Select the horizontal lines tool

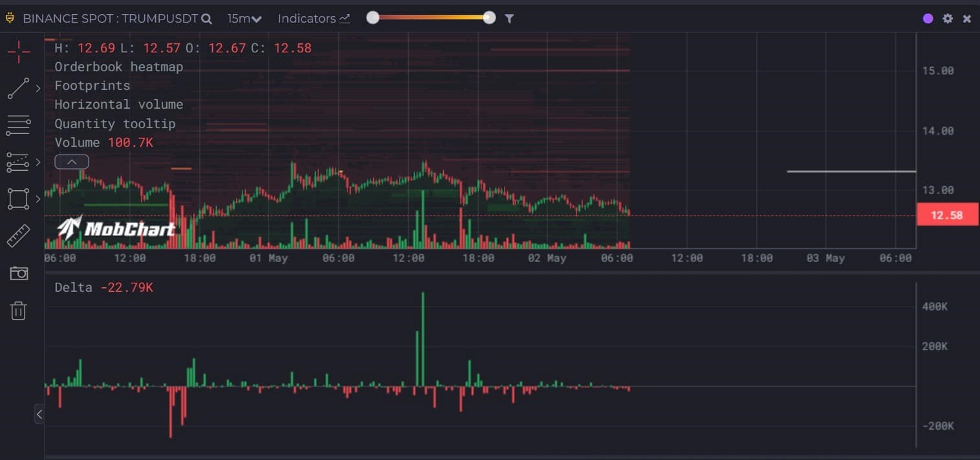click(18, 126)
